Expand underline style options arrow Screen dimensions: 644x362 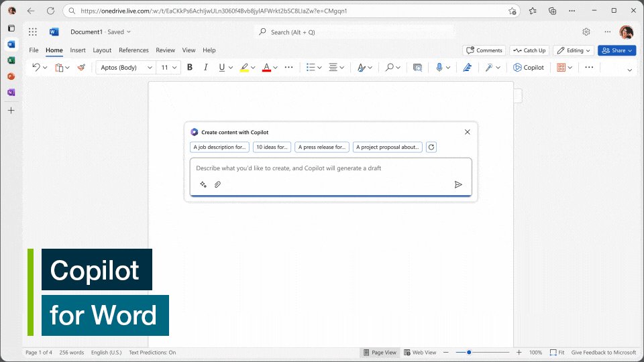point(230,67)
